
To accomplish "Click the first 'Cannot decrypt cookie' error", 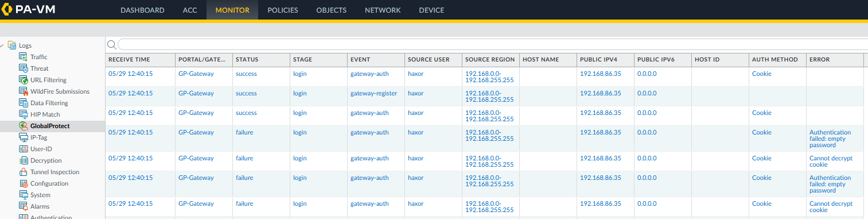I will [831, 162].
